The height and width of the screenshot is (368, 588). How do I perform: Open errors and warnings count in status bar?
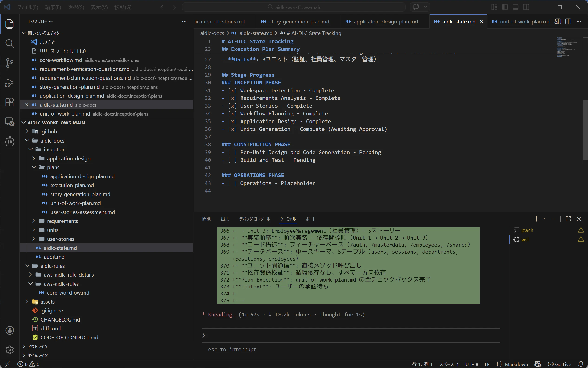pyautogui.click(x=28, y=364)
